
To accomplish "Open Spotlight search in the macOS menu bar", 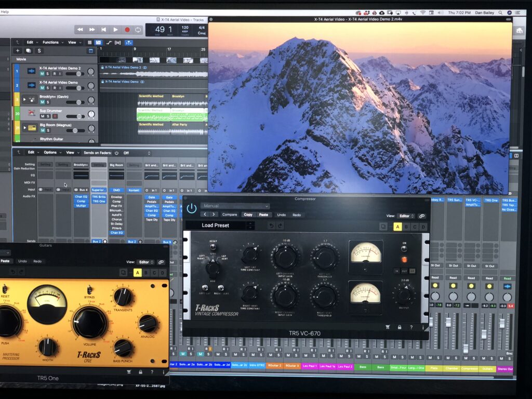I will (x=500, y=12).
